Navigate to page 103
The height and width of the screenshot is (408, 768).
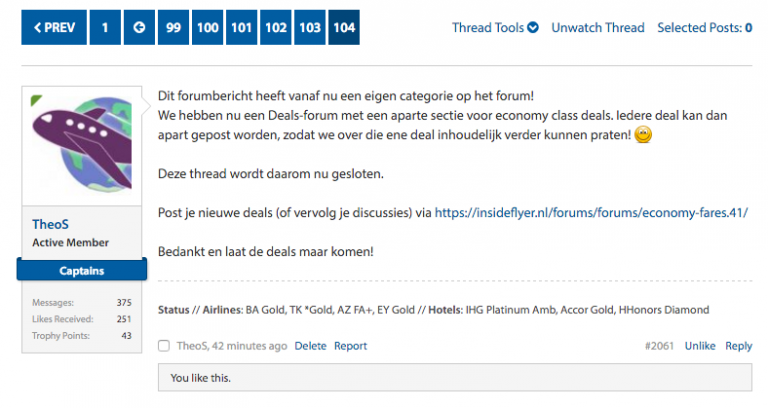tap(310, 27)
